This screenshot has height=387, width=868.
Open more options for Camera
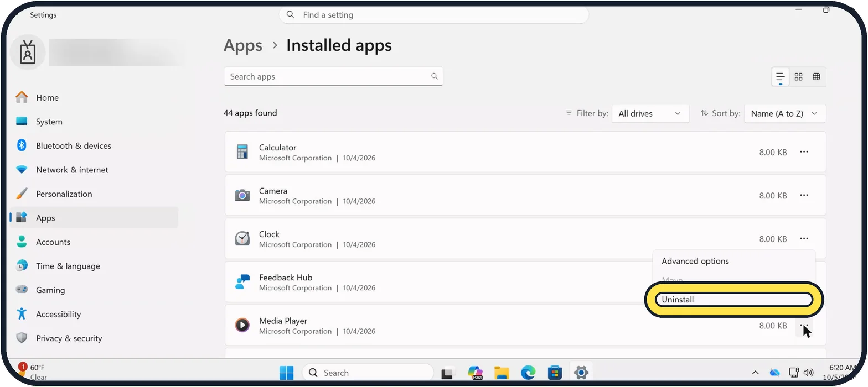pyautogui.click(x=804, y=195)
